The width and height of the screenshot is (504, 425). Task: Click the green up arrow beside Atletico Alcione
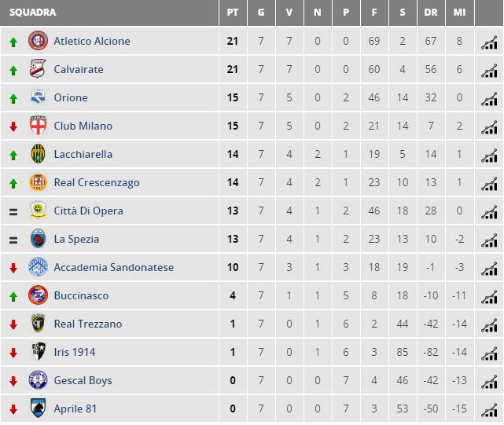[x=13, y=42]
